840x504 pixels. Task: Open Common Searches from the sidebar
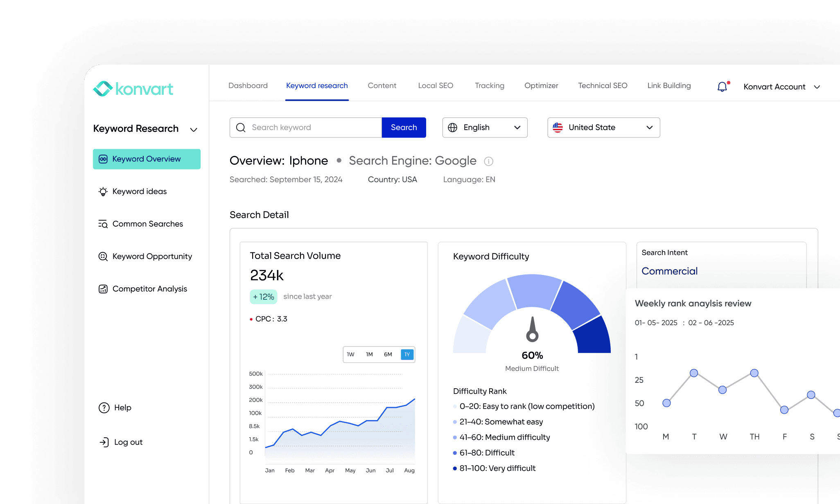point(147,224)
